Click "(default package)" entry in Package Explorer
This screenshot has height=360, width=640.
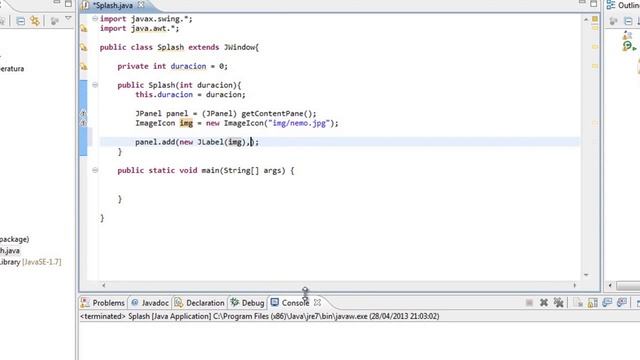14,239
